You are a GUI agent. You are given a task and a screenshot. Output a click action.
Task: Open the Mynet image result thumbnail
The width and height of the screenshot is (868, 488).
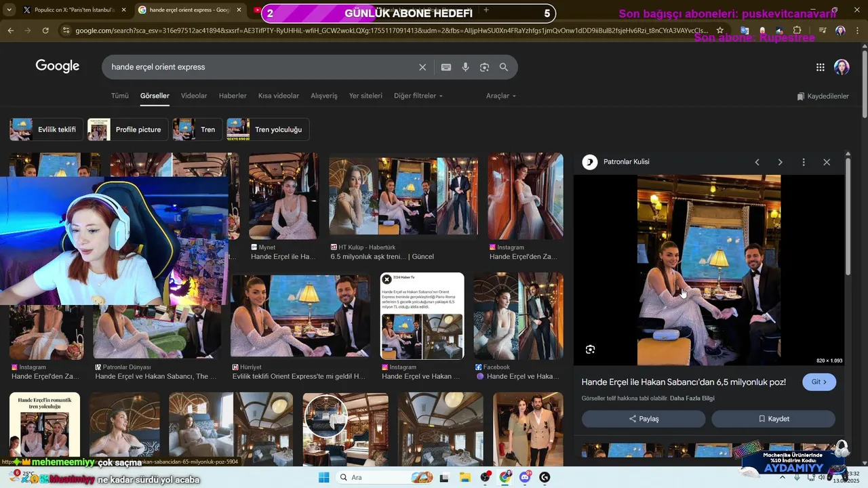[284, 196]
